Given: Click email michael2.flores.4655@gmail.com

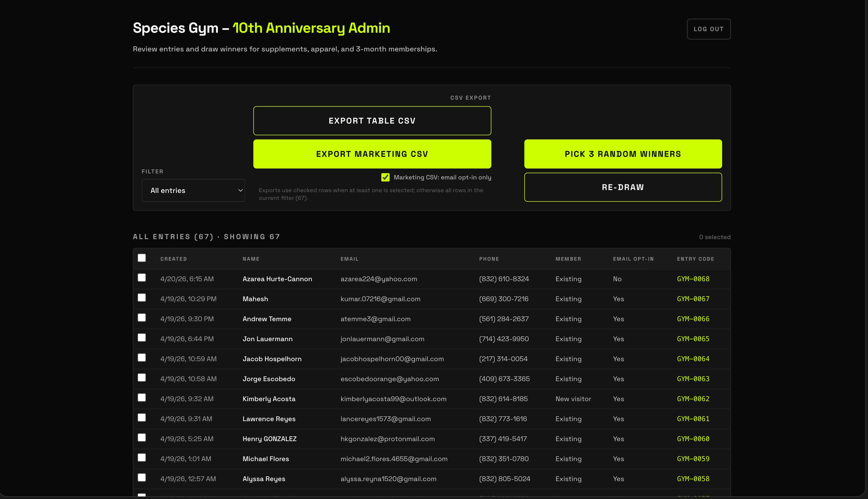Looking at the screenshot, I should 394,459.
